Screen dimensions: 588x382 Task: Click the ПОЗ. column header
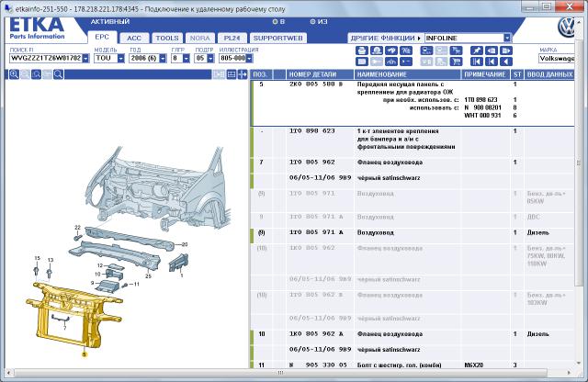261,74
